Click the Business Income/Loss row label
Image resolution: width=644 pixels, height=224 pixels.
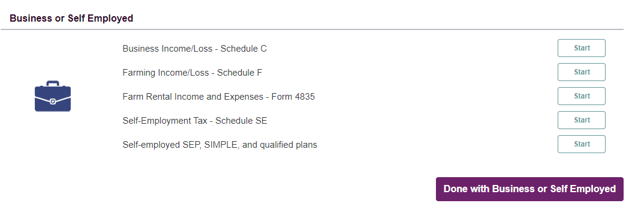click(x=195, y=49)
